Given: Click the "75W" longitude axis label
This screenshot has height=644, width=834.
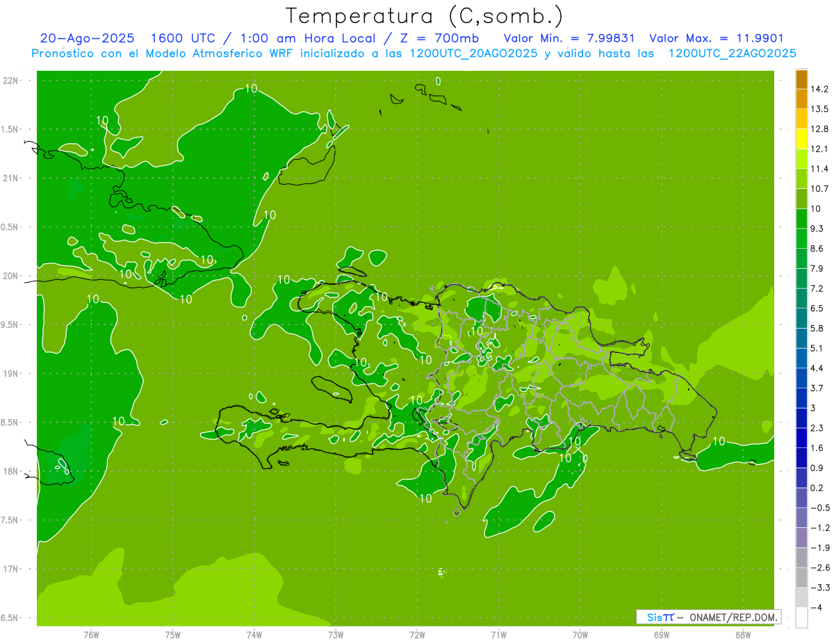Looking at the screenshot, I should (x=172, y=634).
